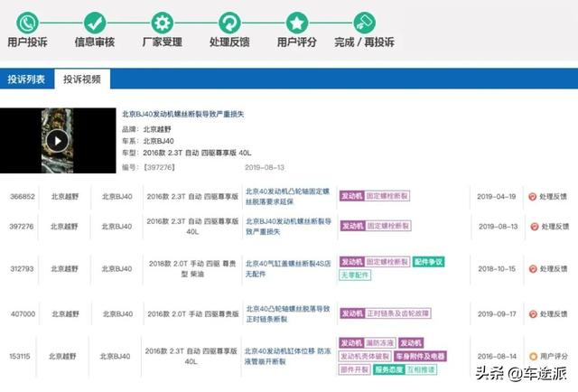Click the 处理反馈 status icon in row 366852

click(532, 197)
